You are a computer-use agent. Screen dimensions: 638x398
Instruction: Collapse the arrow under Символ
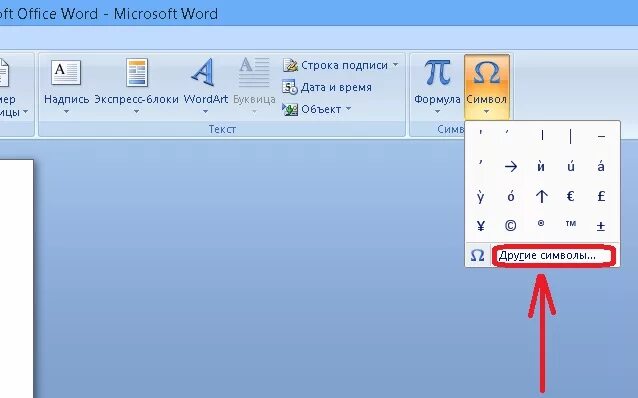pyautogui.click(x=486, y=111)
